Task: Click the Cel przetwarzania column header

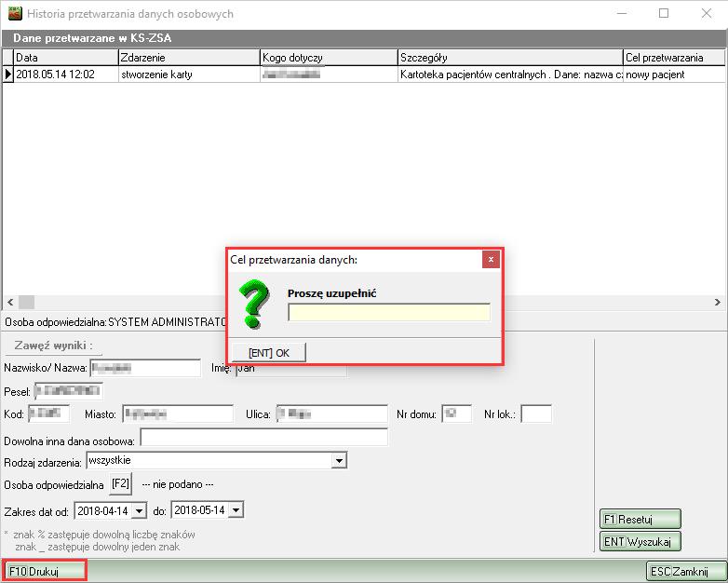Action: coord(674,58)
